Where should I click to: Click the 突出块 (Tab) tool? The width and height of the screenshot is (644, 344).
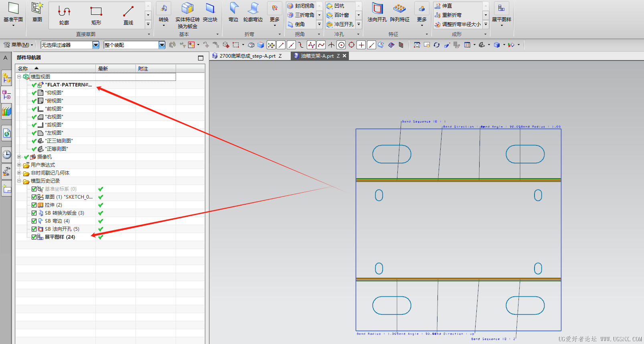210,12
